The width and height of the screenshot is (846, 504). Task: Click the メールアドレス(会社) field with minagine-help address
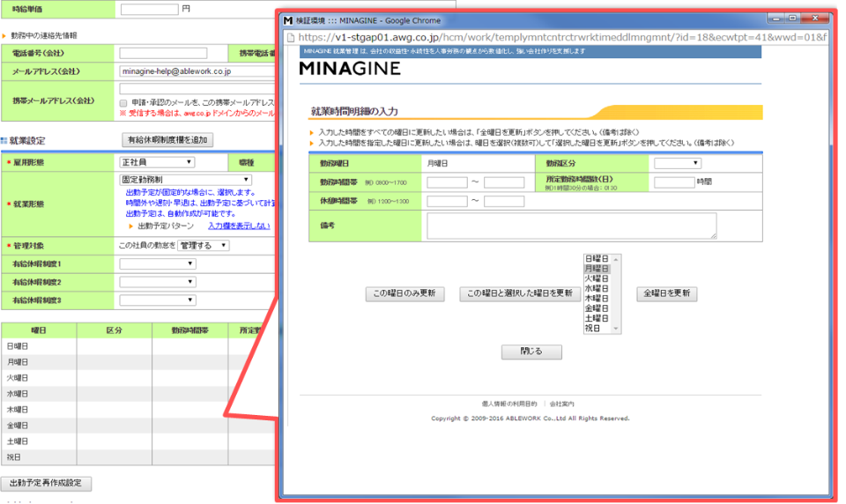[x=197, y=71]
